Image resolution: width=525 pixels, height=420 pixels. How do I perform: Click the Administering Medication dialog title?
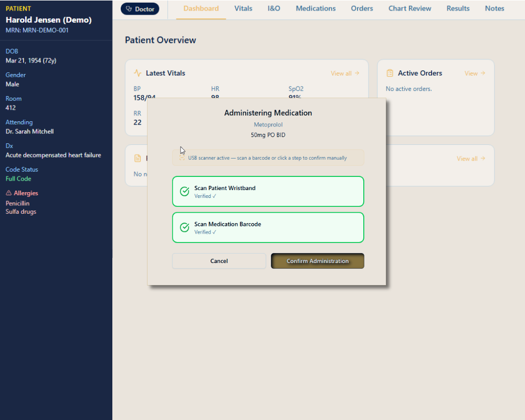268,113
